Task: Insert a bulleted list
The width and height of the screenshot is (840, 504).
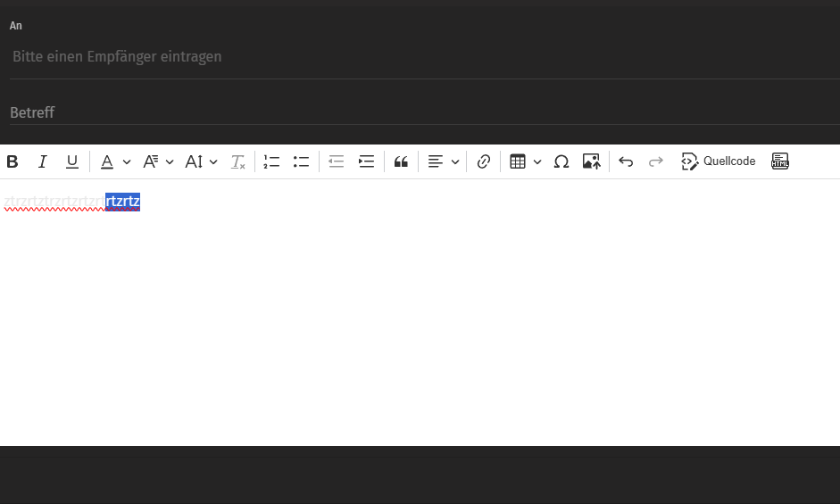Action: click(301, 161)
